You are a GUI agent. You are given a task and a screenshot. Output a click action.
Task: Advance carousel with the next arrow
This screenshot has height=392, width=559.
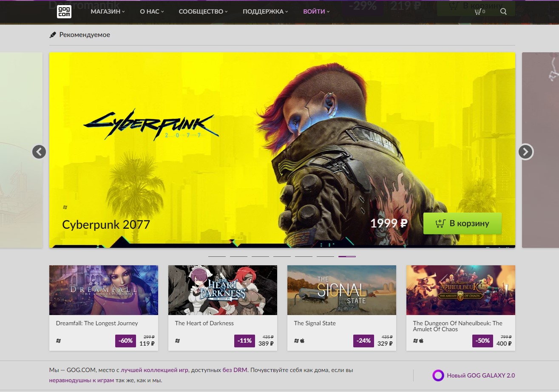525,152
